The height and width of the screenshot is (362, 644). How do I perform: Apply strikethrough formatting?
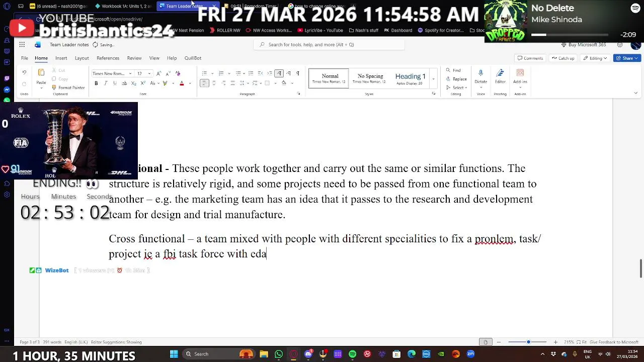(124, 83)
